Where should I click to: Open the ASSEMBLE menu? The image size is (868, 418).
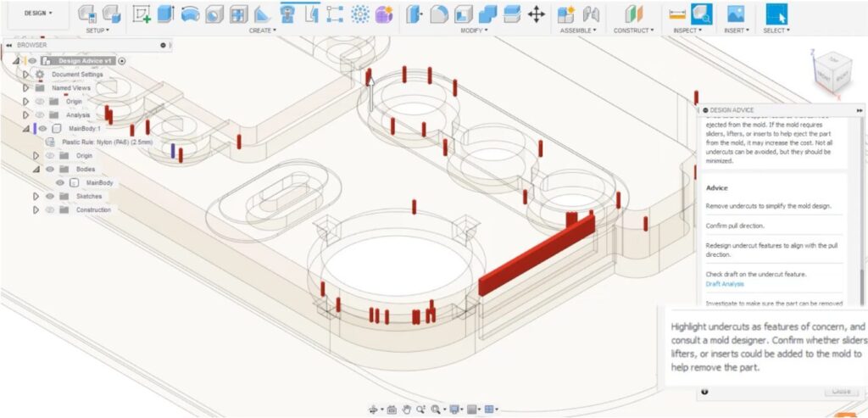point(578,31)
